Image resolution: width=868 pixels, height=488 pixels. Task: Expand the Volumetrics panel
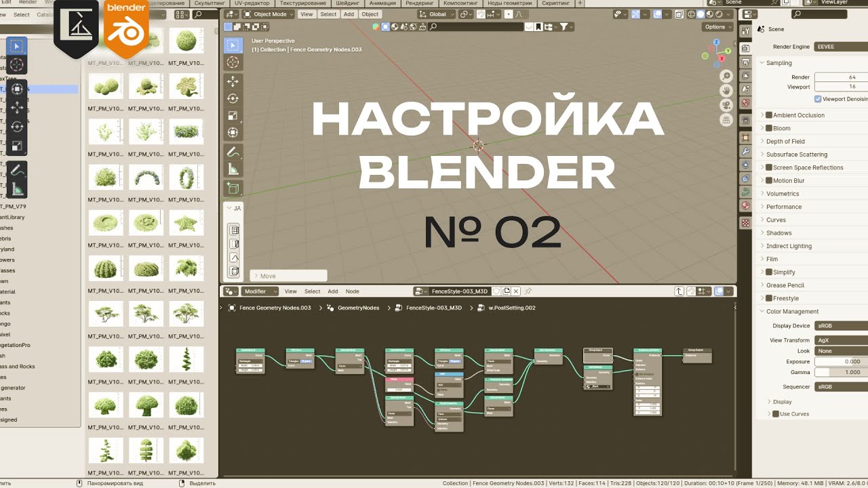[783, 194]
